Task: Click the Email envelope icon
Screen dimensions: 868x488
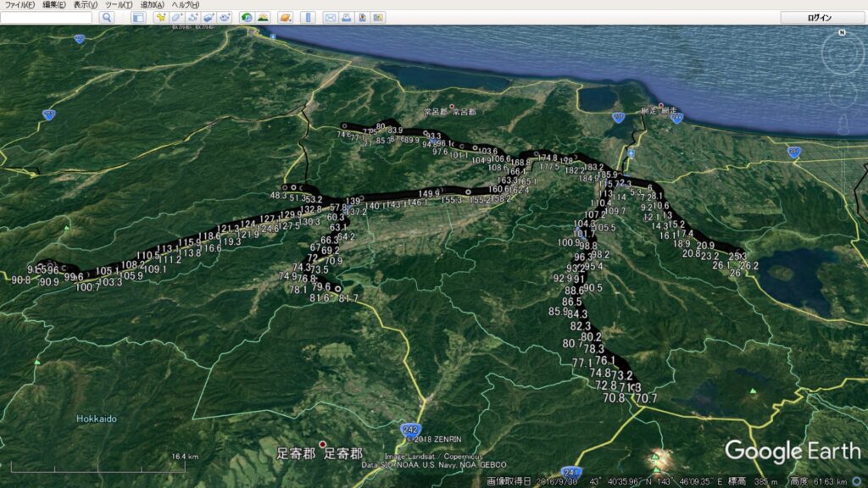Action: [x=331, y=17]
